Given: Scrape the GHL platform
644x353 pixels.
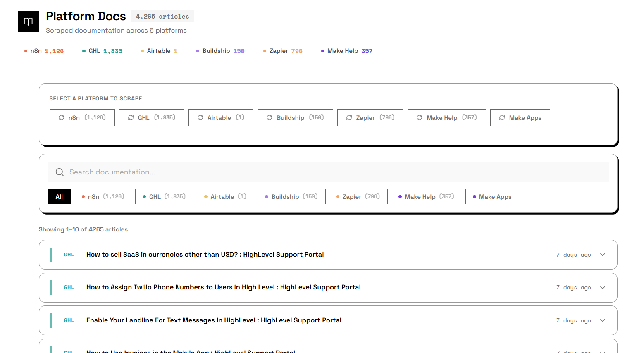Looking at the screenshot, I should tap(152, 118).
